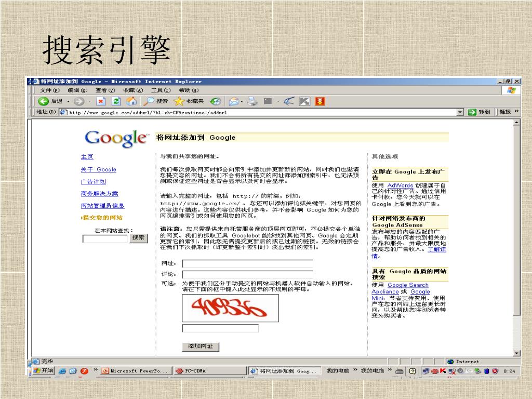Click the 开始 Start button

coord(44,370)
